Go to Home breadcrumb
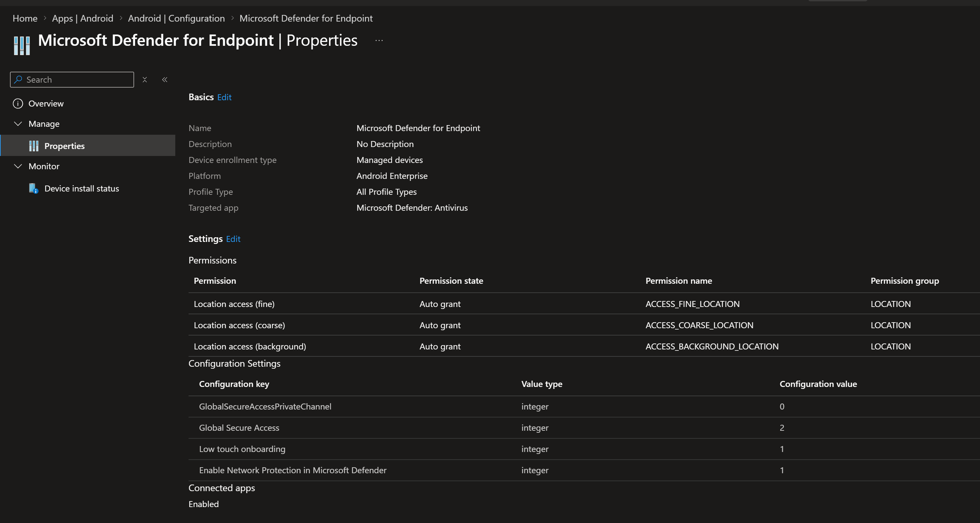The width and height of the screenshot is (980, 523). [x=25, y=18]
